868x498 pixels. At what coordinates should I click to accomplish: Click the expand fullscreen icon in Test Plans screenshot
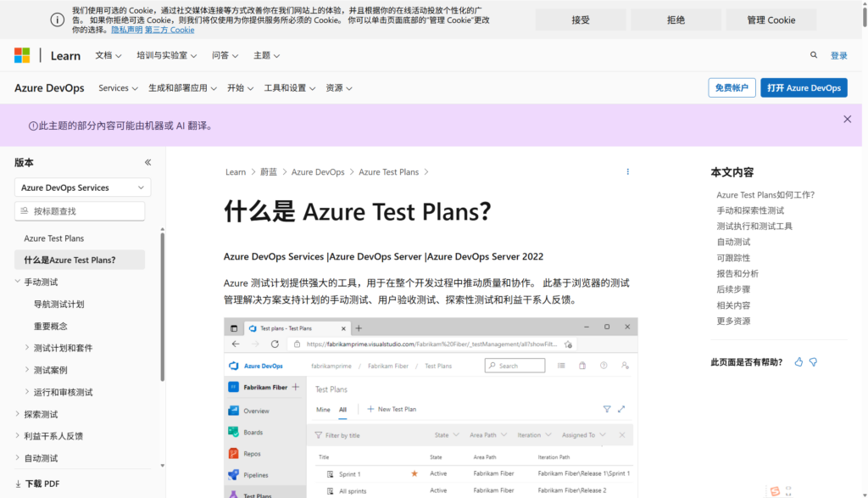pos(621,409)
